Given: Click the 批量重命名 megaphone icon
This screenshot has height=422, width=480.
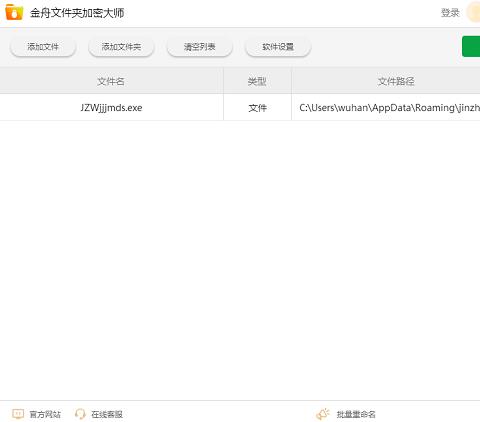Looking at the screenshot, I should tap(323, 414).
